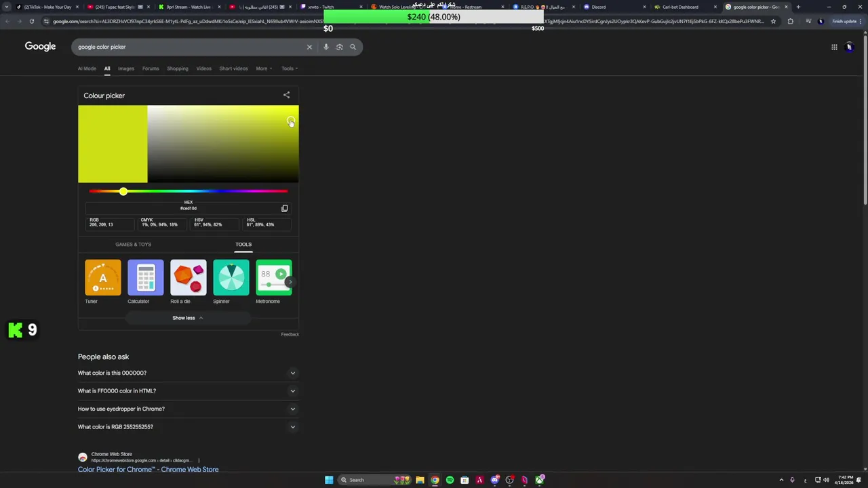868x488 pixels.
Task: Switch to Forums results tab
Action: [151, 68]
